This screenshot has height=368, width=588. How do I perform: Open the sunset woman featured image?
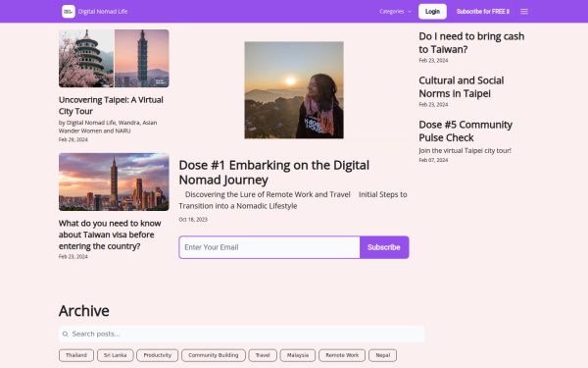point(294,90)
